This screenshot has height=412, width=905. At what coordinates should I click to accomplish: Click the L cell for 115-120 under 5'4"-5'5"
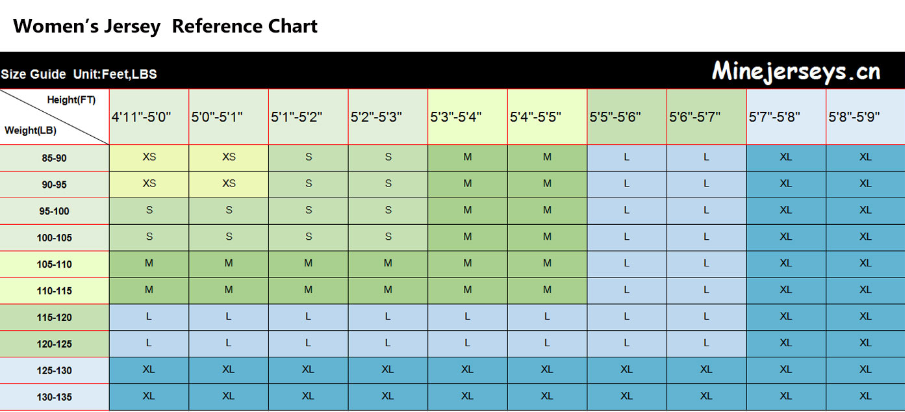(x=547, y=317)
